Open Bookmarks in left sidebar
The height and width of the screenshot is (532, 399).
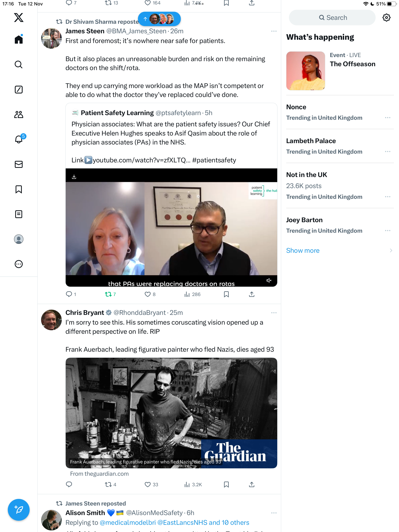tap(19, 189)
